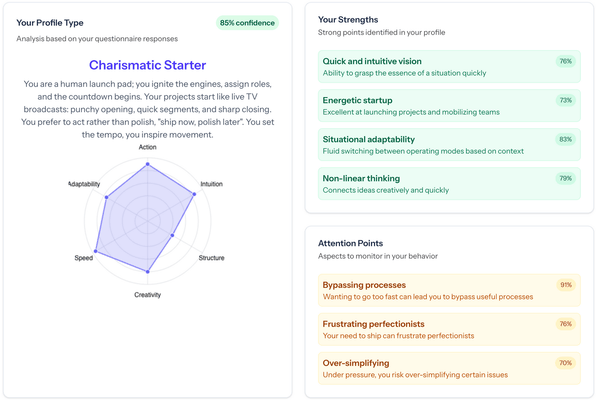
Task: Click the 70% badge on Over-simplifying
Action: [566, 363]
